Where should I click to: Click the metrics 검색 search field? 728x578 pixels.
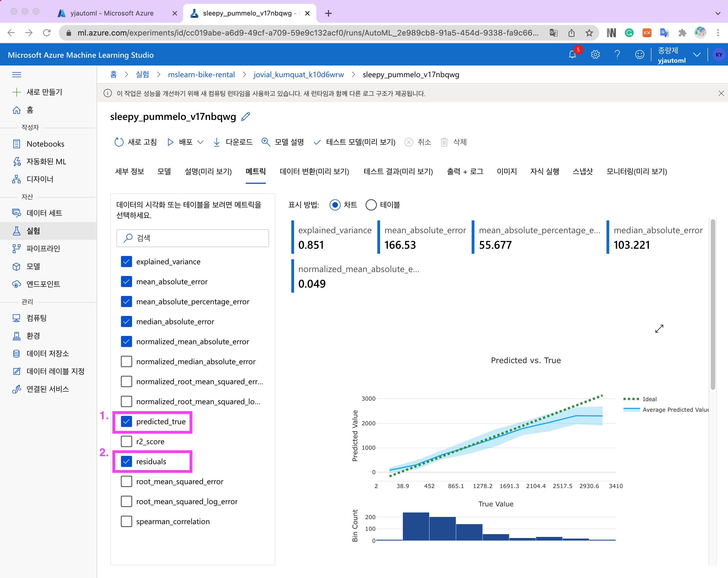coord(193,238)
